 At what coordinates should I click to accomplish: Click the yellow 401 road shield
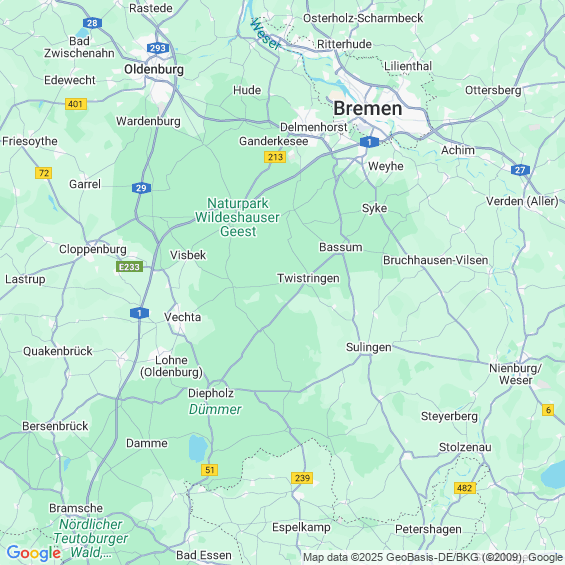click(76, 104)
